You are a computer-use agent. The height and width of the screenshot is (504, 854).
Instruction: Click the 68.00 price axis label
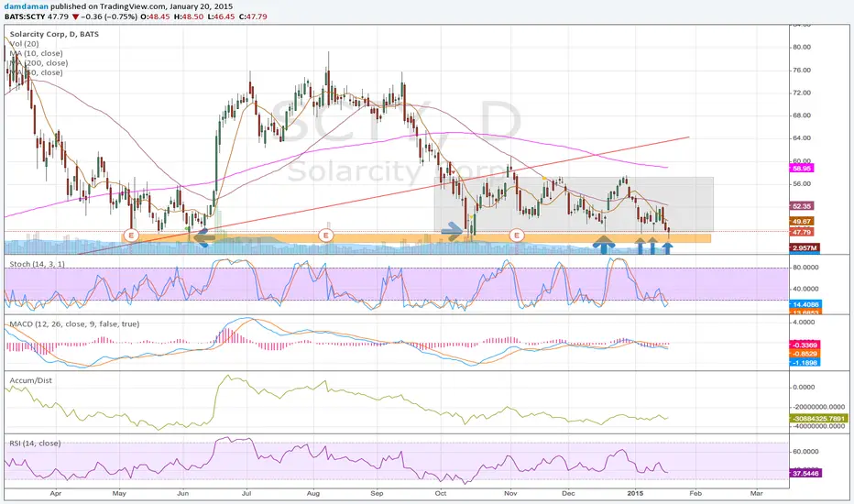801,115
